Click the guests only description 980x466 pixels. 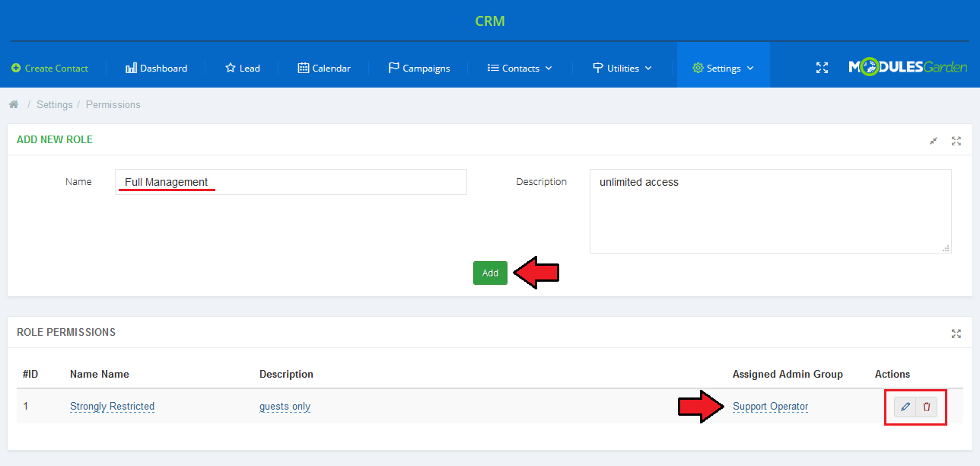285,407
